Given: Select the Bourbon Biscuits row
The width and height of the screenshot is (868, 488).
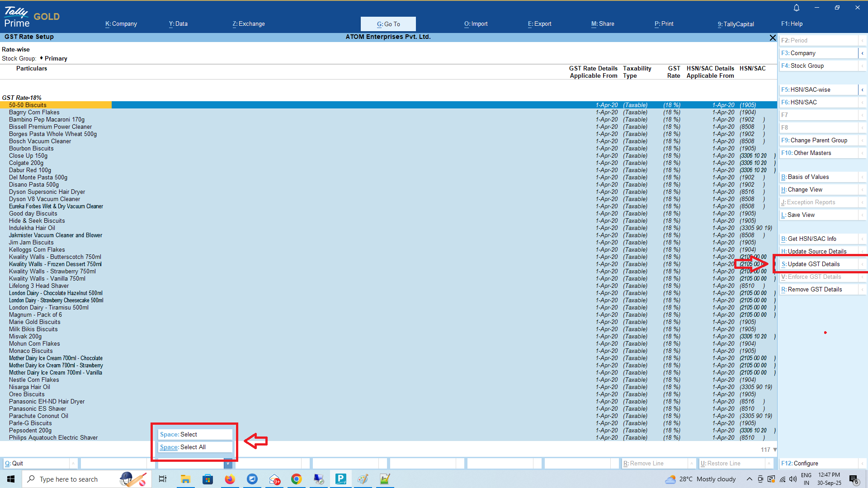Looking at the screenshot, I should click(31, 149).
